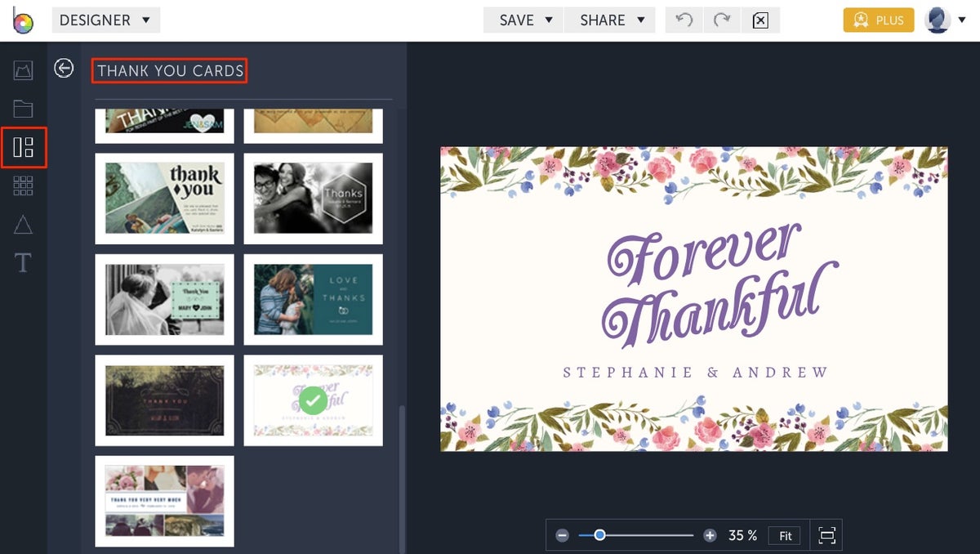Open the Image Manager panel
The image size is (980, 554).
(x=23, y=69)
